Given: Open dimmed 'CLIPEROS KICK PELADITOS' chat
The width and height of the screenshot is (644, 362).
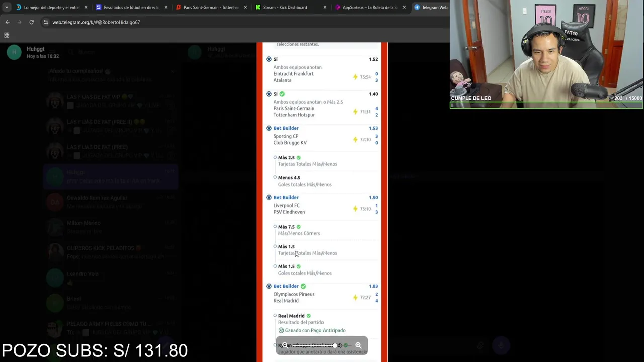Looking at the screenshot, I should (111, 252).
